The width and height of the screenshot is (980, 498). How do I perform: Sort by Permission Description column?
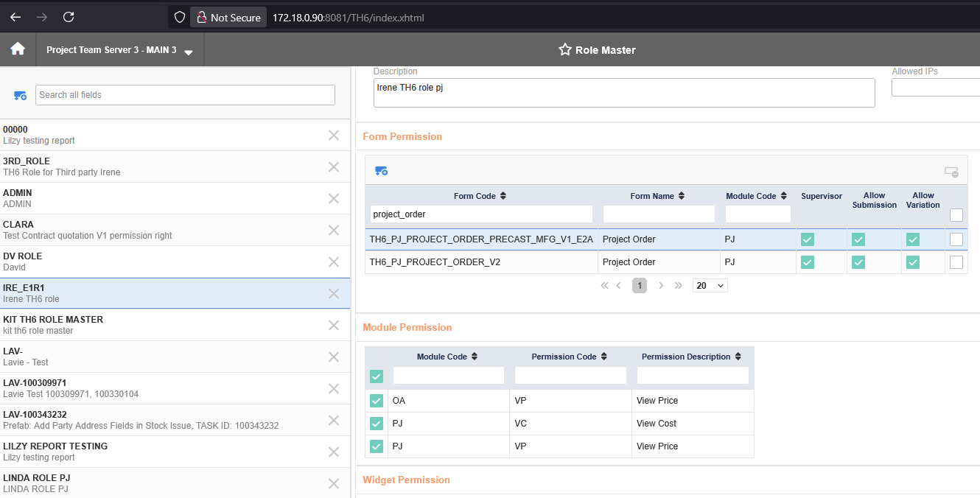click(x=735, y=357)
